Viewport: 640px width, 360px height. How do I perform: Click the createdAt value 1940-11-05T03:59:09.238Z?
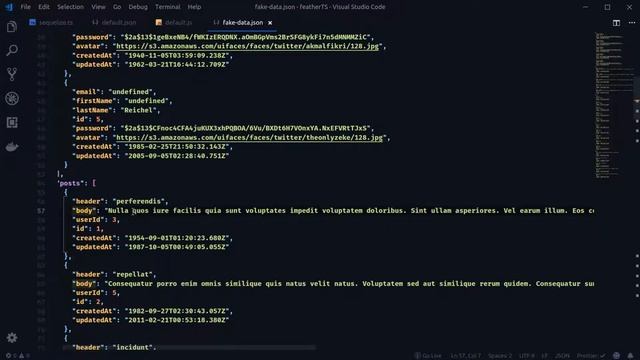pos(177,56)
